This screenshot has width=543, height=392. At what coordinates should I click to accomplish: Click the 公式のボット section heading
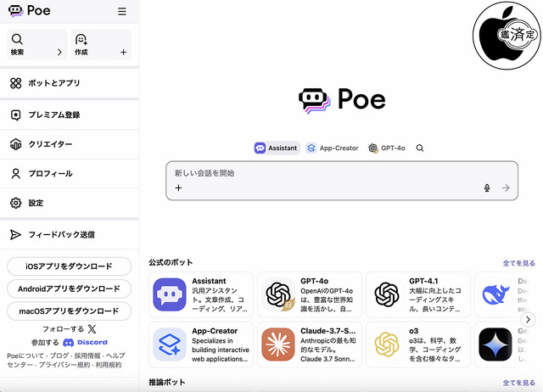pos(171,262)
